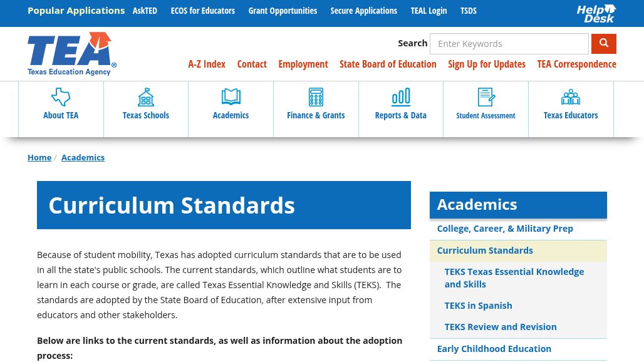This screenshot has height=362, width=644.
Task: Select the Texas Educators people icon
Action: coord(571,97)
